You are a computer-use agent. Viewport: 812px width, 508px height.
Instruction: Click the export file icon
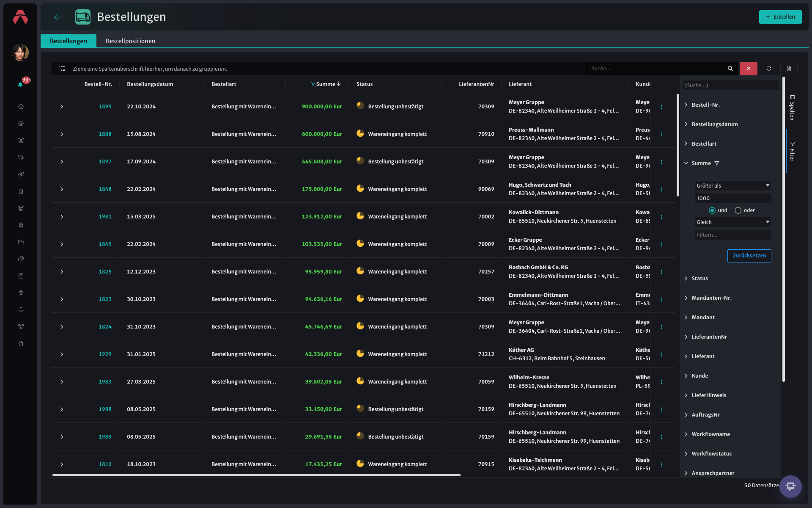click(789, 69)
